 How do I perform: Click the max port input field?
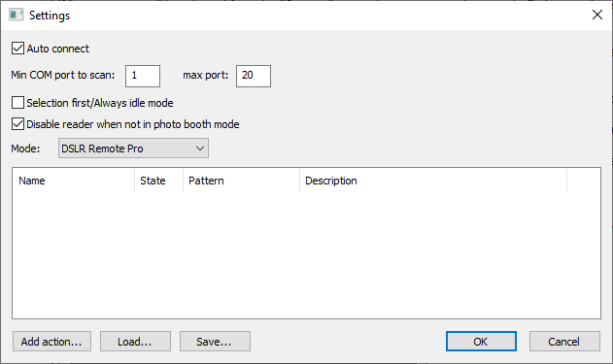254,76
